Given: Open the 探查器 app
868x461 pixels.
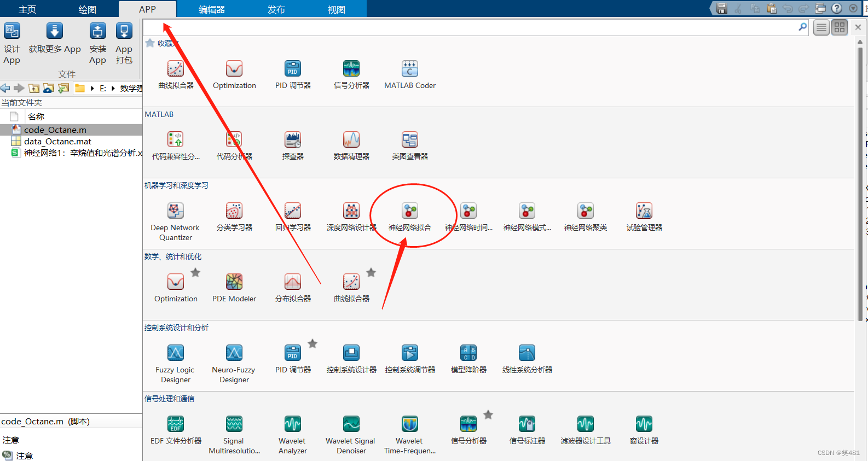Looking at the screenshot, I should click(293, 146).
